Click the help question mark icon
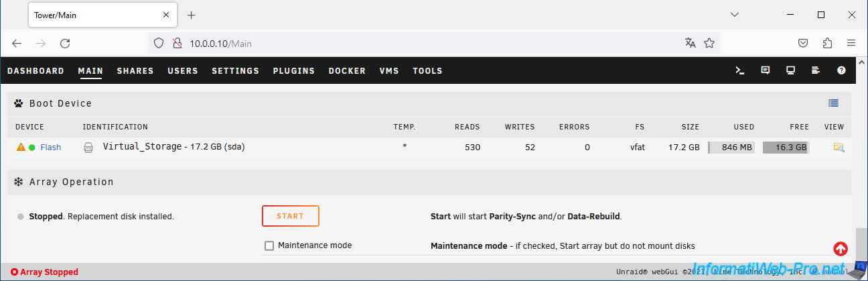 (841, 70)
